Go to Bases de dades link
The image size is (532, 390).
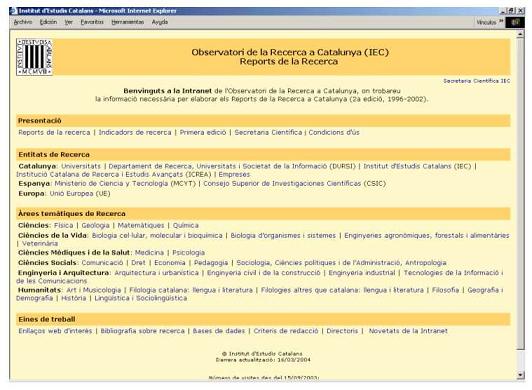point(219,331)
